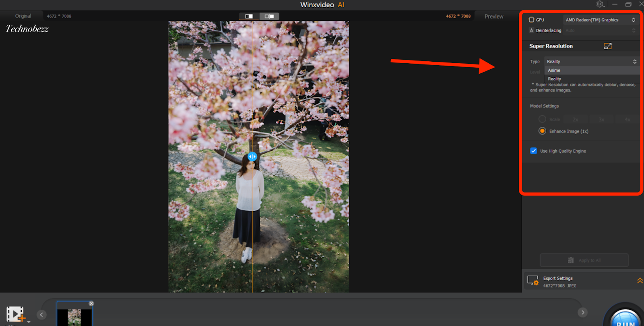Open the add media icon
Viewport: 644px width, 326px height.
(x=16, y=314)
